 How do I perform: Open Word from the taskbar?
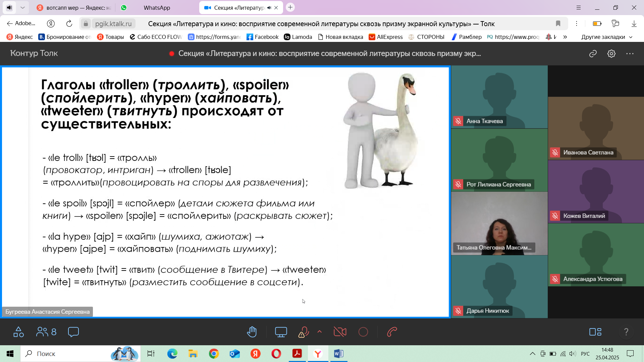point(338,354)
